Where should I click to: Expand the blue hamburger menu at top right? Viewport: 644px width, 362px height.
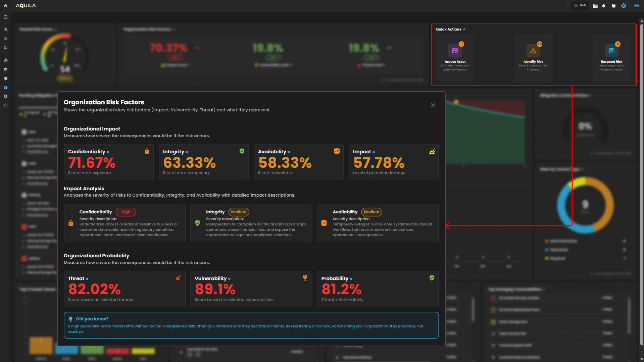(x=636, y=6)
